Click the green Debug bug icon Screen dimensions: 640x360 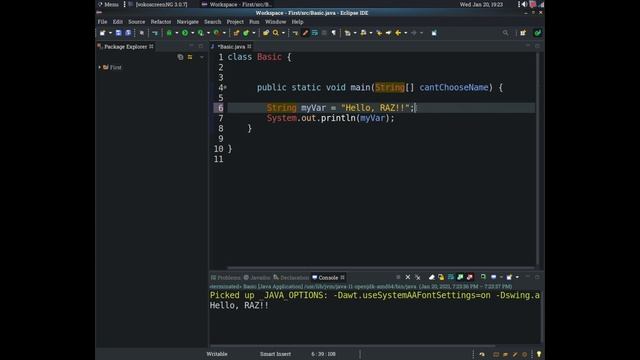coord(169,33)
